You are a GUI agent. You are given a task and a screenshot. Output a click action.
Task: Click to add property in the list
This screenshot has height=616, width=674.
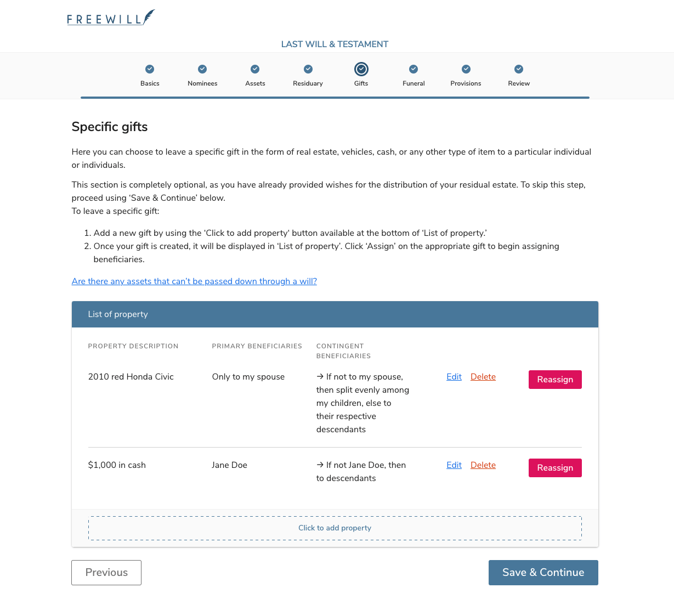[x=335, y=527]
